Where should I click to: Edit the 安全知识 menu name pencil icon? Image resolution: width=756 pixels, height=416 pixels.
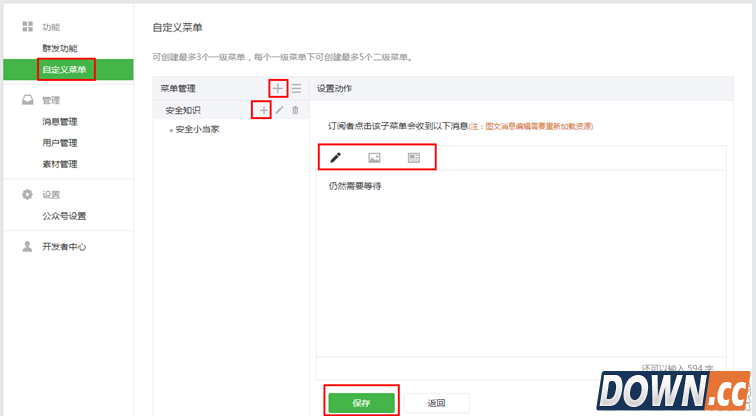280,110
